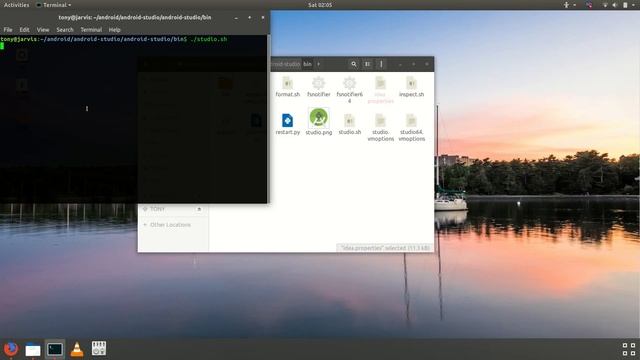Open the Terminal menu in menubar
Viewport: 640px width, 360px height.
coord(91,30)
